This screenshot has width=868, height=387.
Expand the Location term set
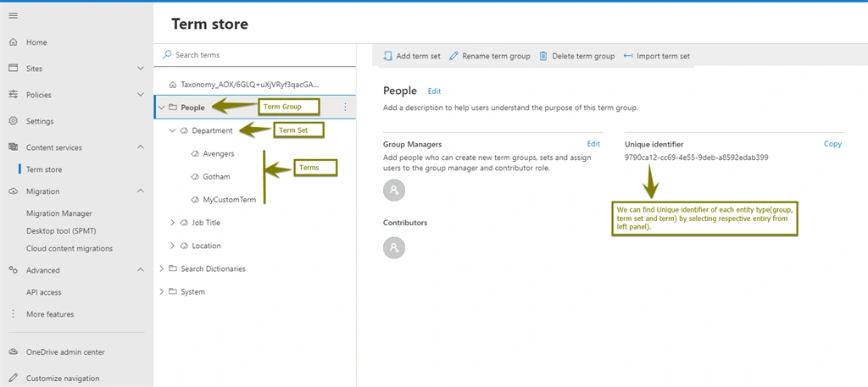pos(172,246)
